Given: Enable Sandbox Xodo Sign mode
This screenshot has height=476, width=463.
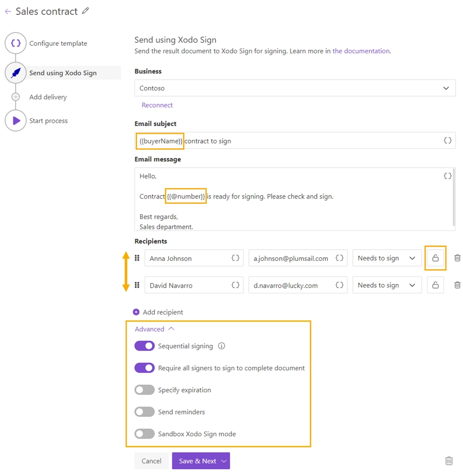Looking at the screenshot, I should [x=145, y=434].
